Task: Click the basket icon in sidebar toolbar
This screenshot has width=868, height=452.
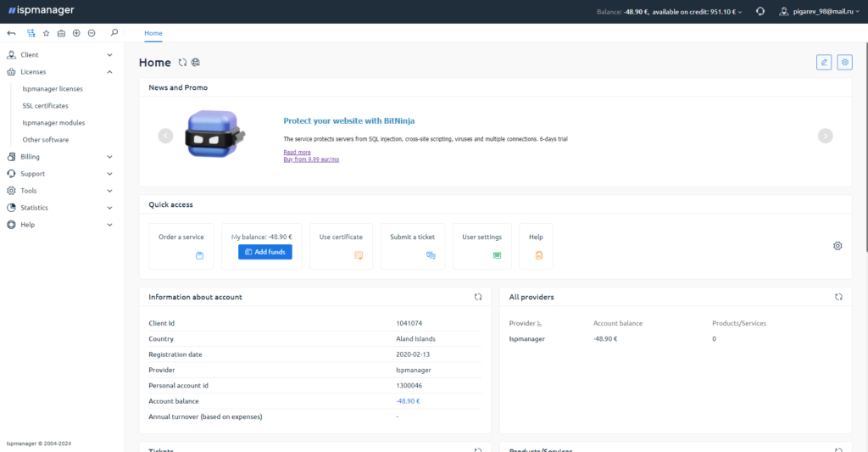Action: click(x=61, y=33)
